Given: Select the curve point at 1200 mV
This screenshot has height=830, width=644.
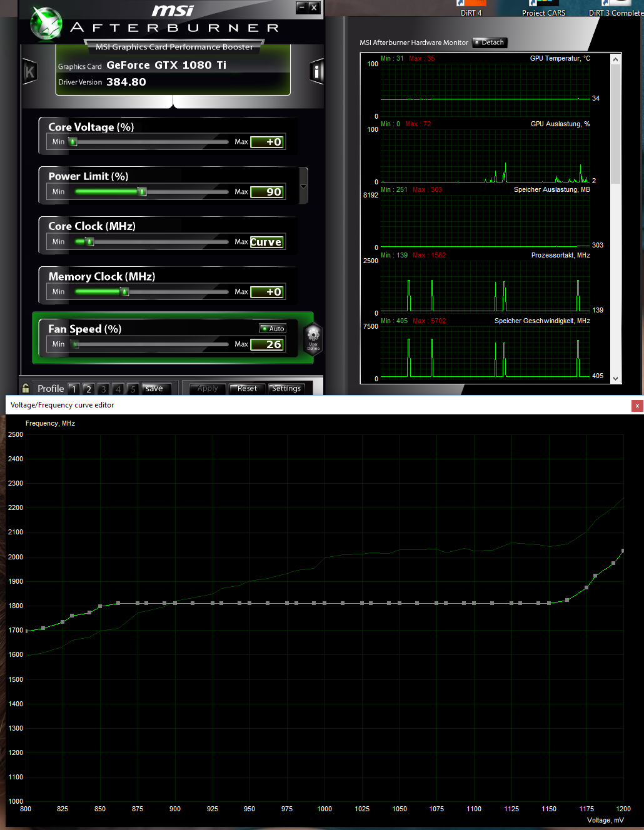Looking at the screenshot, I should tap(623, 551).
